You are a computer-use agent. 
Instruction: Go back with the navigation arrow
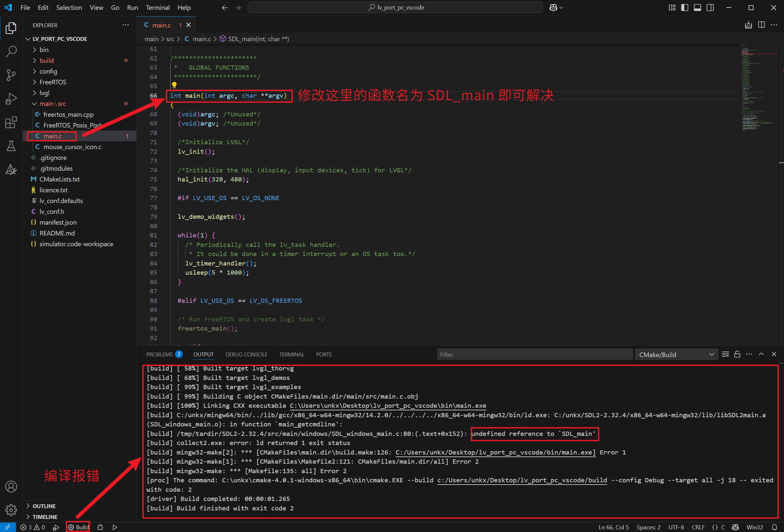click(x=225, y=8)
